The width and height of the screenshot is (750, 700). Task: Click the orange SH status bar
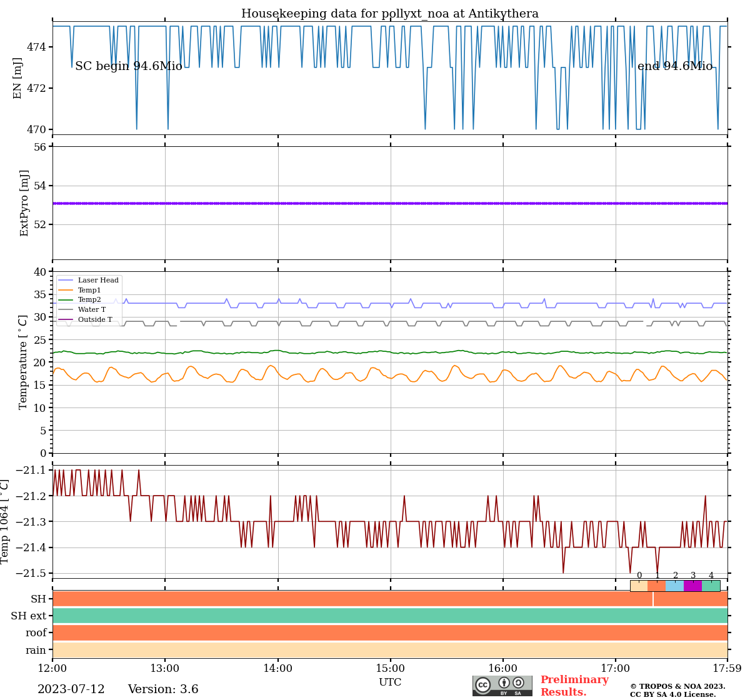[x=390, y=599]
